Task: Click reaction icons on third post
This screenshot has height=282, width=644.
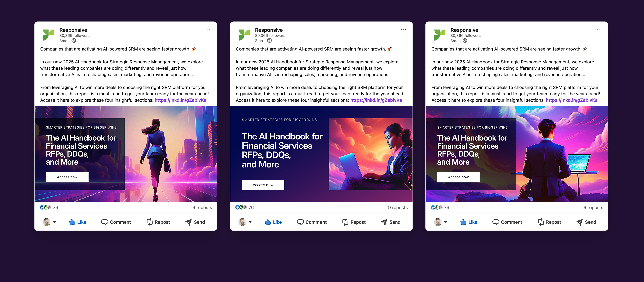Action: coord(437,207)
